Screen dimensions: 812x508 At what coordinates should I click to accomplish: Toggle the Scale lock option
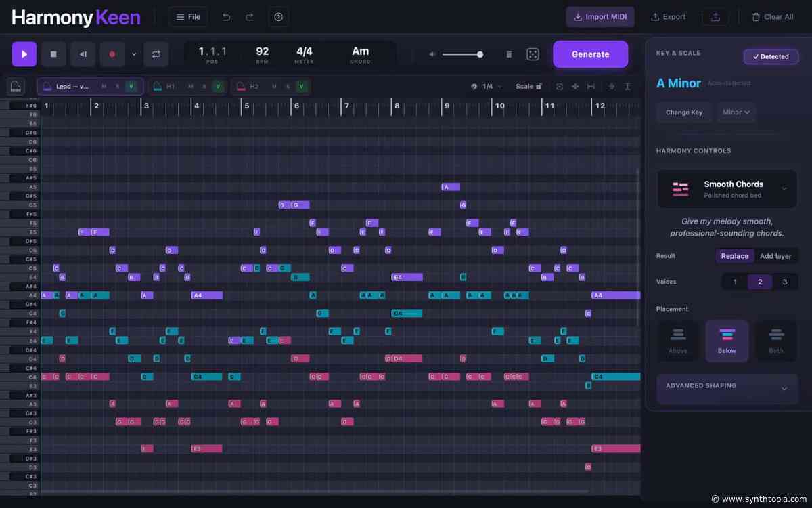(528, 87)
